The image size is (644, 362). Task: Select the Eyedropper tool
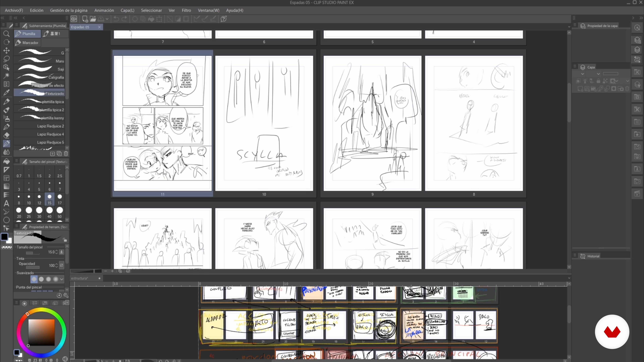point(7,93)
